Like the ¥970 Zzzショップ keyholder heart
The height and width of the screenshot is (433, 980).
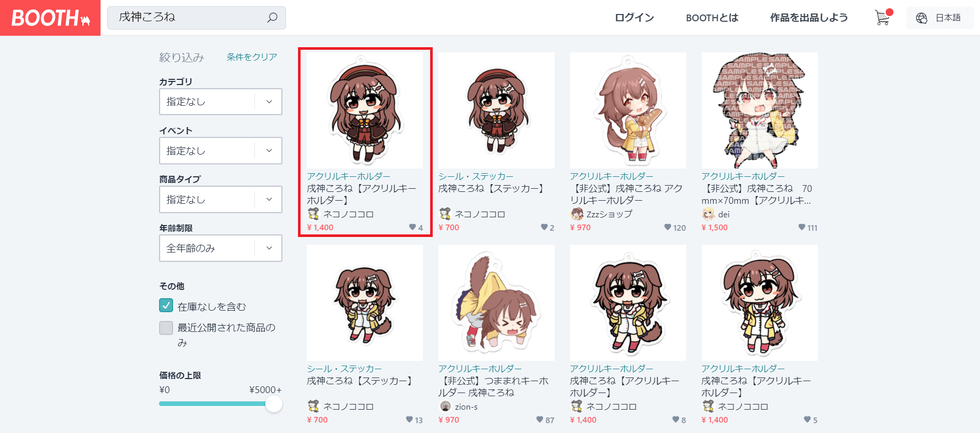(x=667, y=227)
